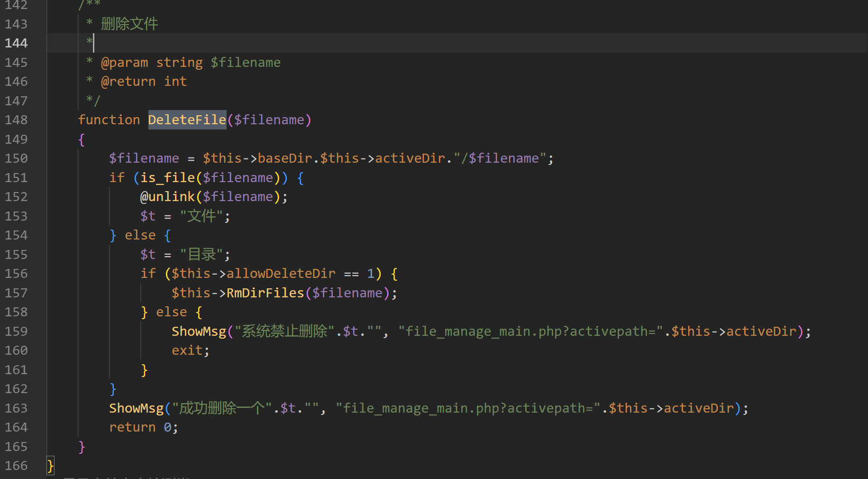
Task: Click 'else' keyword on line 158
Action: click(x=172, y=312)
